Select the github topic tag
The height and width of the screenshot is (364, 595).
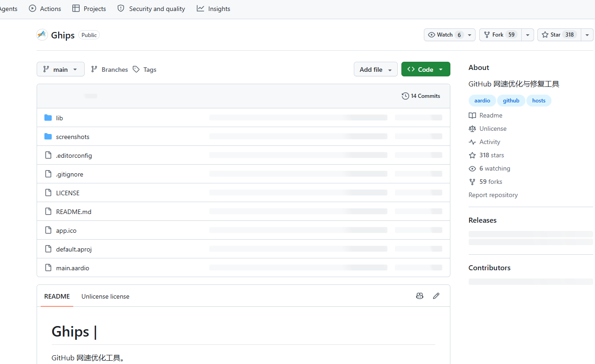pos(511,101)
